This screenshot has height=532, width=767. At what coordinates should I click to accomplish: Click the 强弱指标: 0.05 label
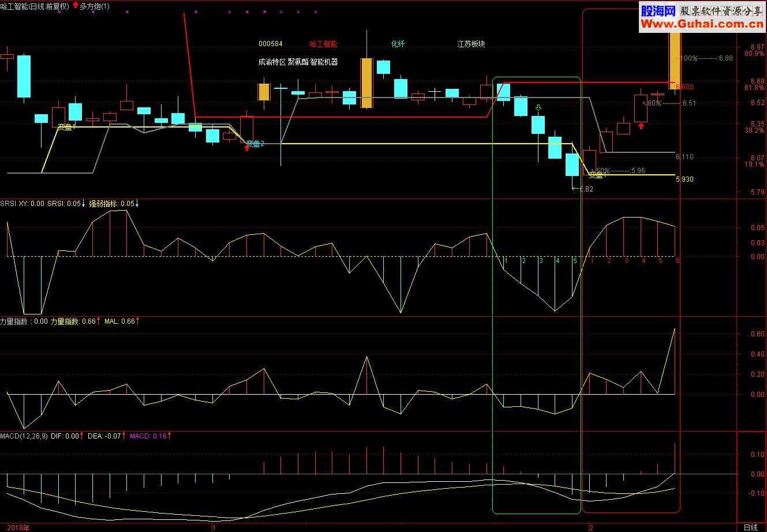pos(111,204)
